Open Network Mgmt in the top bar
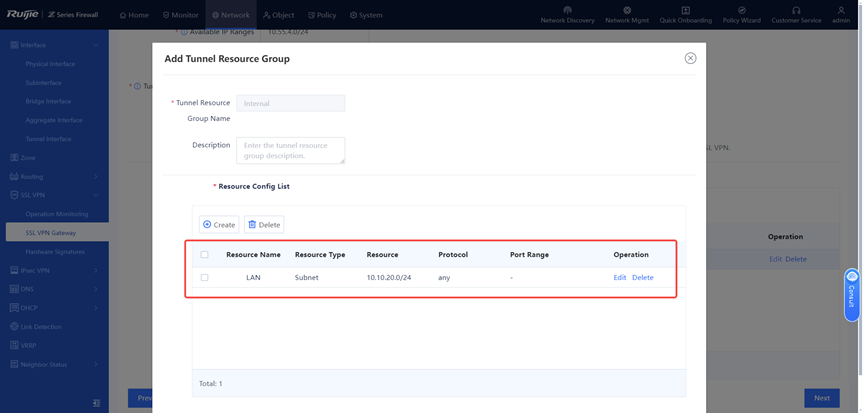This screenshot has height=413, width=863. pyautogui.click(x=627, y=10)
